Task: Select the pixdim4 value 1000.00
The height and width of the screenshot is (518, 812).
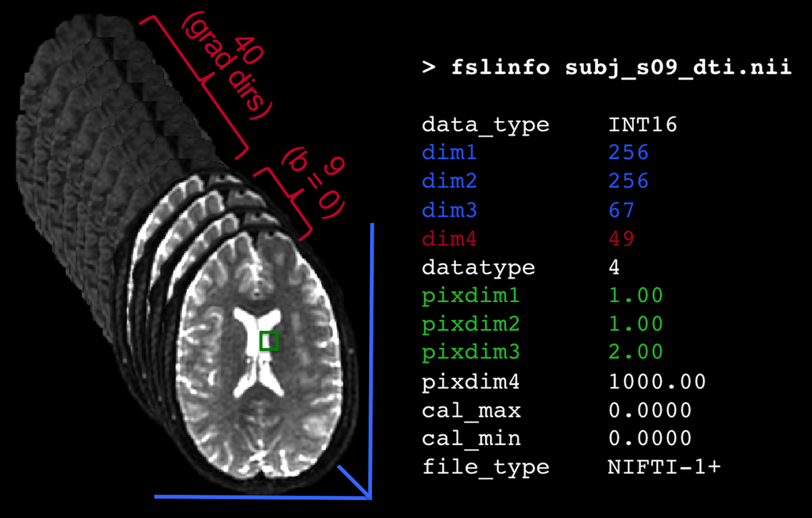Action: 657,381
